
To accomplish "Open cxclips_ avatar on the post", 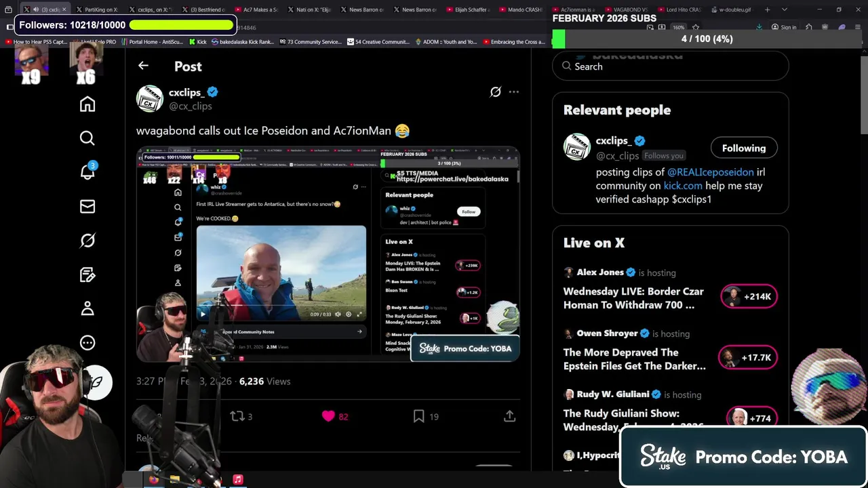I will point(150,98).
